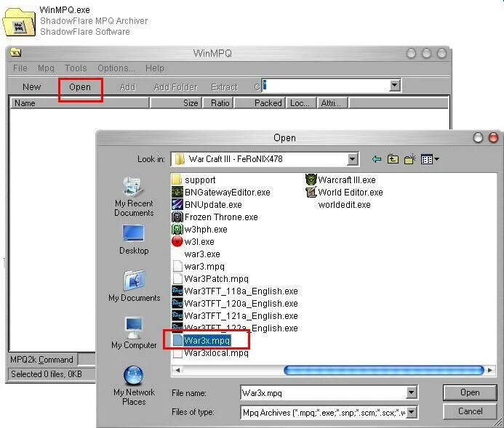Screen dimensions: 504x428
Task: Click the Open toolbar button in WinMPQ
Action: [x=80, y=87]
